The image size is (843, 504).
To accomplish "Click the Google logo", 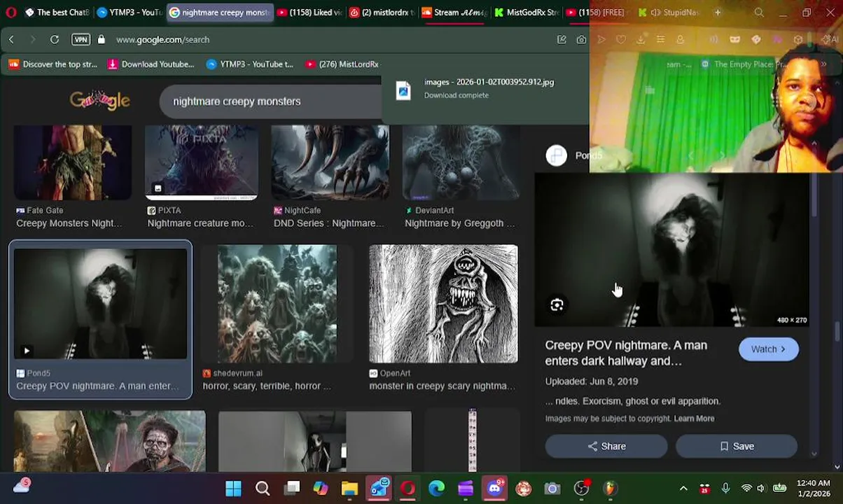I will [99, 101].
